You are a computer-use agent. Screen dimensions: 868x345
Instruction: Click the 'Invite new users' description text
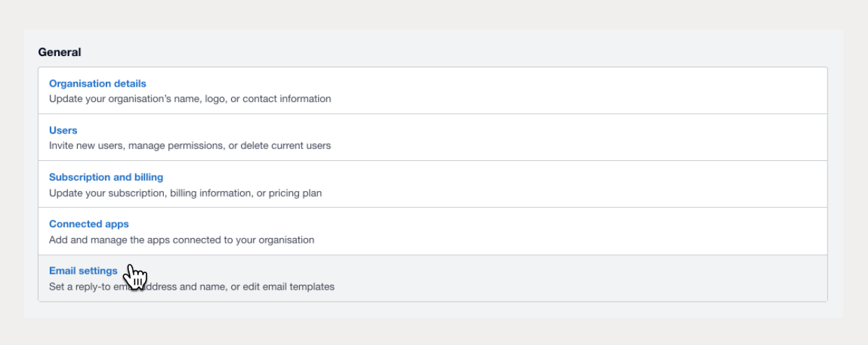(x=190, y=146)
